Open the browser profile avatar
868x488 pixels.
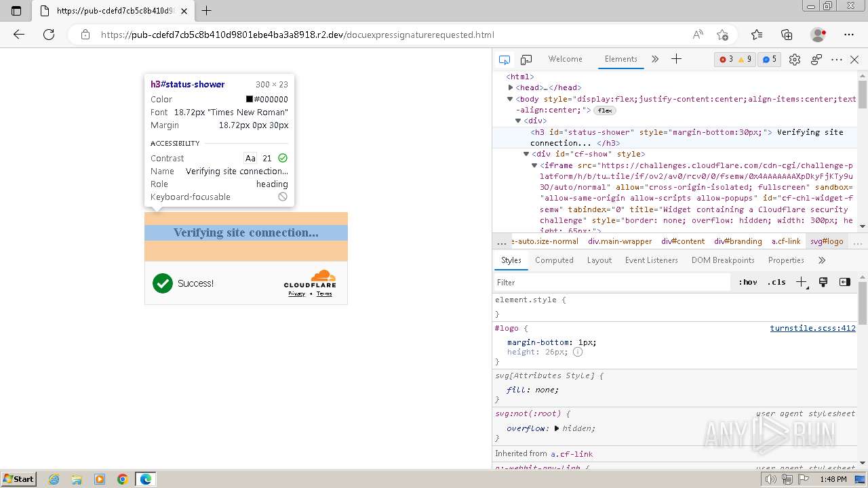818,35
